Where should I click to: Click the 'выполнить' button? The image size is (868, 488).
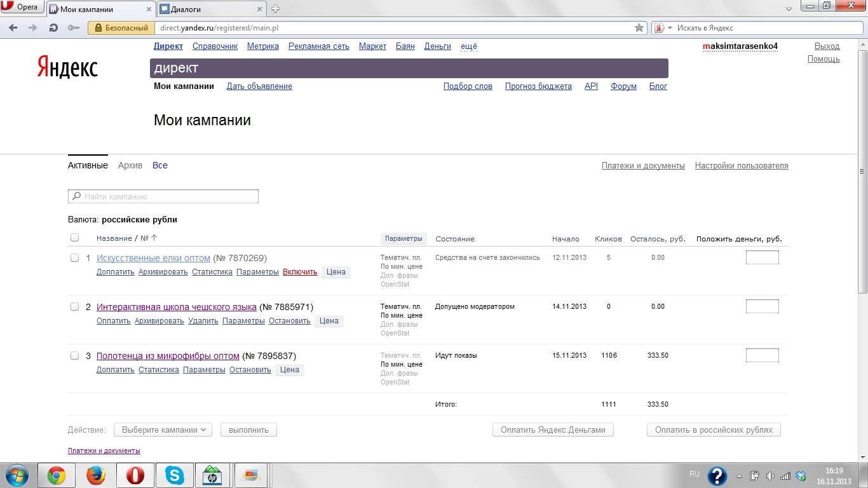(248, 430)
